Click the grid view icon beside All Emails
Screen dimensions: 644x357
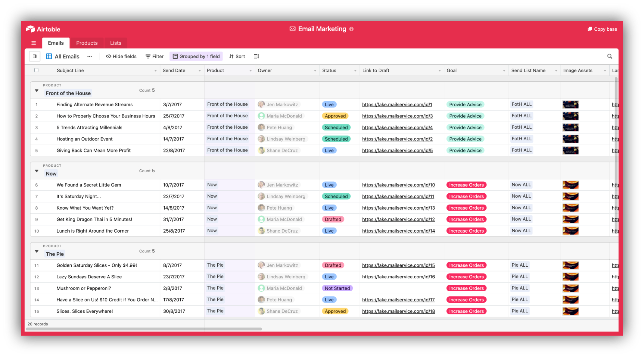(48, 56)
